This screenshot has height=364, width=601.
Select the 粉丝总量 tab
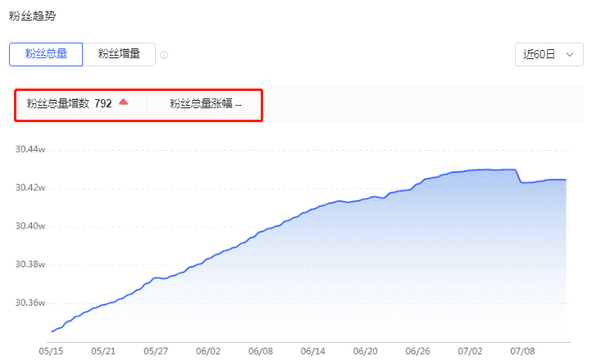pos(46,54)
